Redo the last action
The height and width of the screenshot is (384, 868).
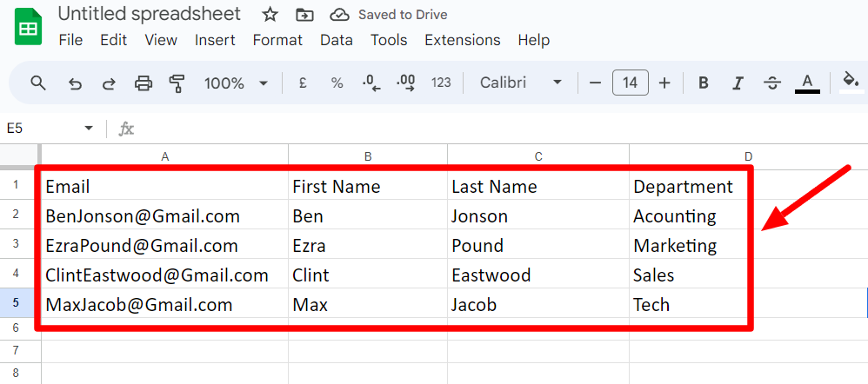click(109, 83)
